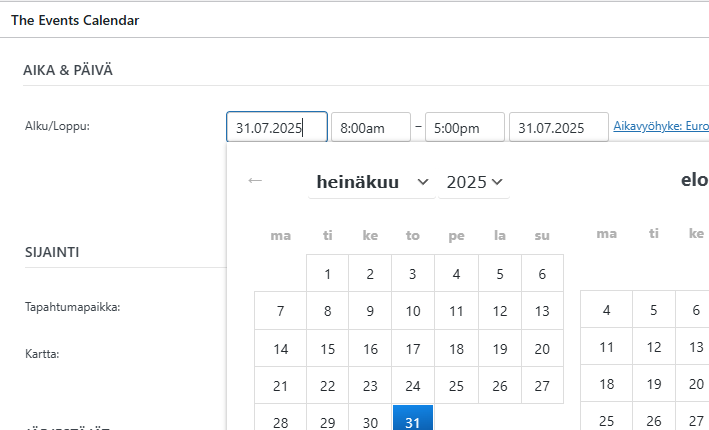Select July 10 in the calendar

pyautogui.click(x=413, y=311)
